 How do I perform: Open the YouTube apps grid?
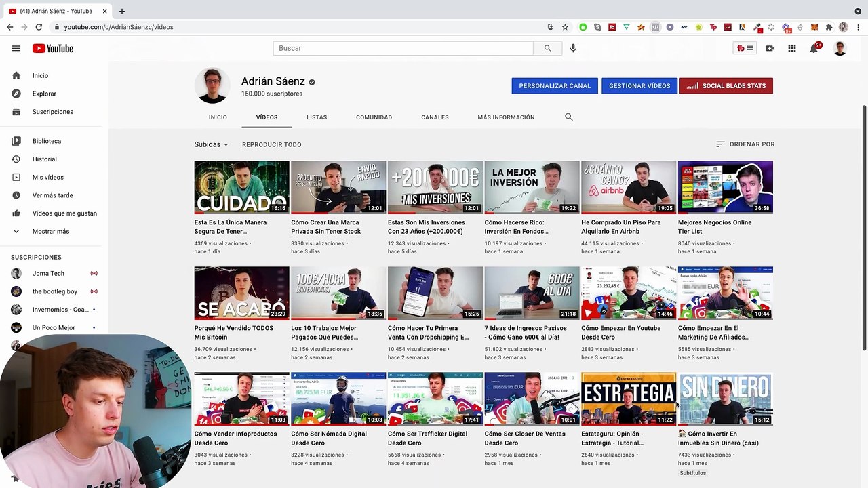791,48
